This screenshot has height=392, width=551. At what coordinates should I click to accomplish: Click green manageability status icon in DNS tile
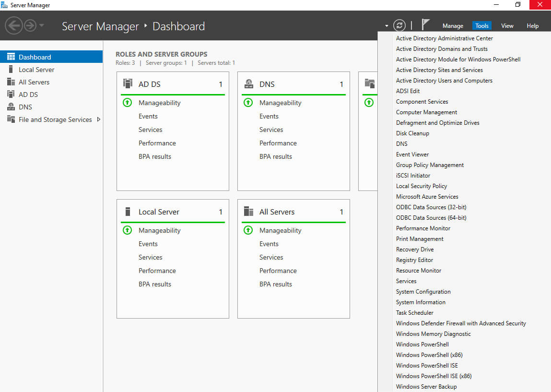(x=248, y=103)
